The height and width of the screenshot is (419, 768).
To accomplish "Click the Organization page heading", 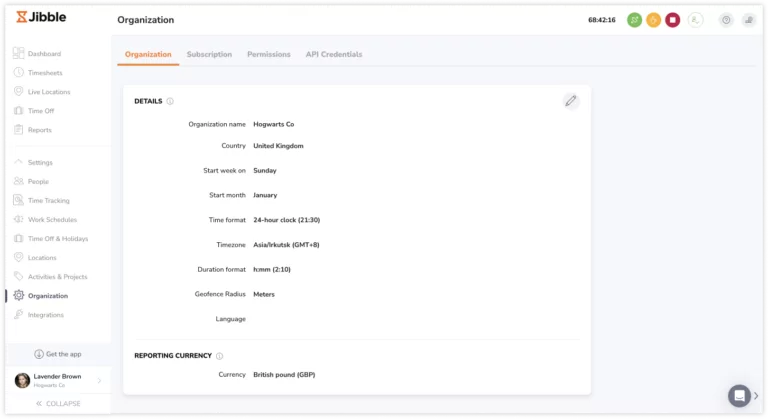I will point(145,20).
